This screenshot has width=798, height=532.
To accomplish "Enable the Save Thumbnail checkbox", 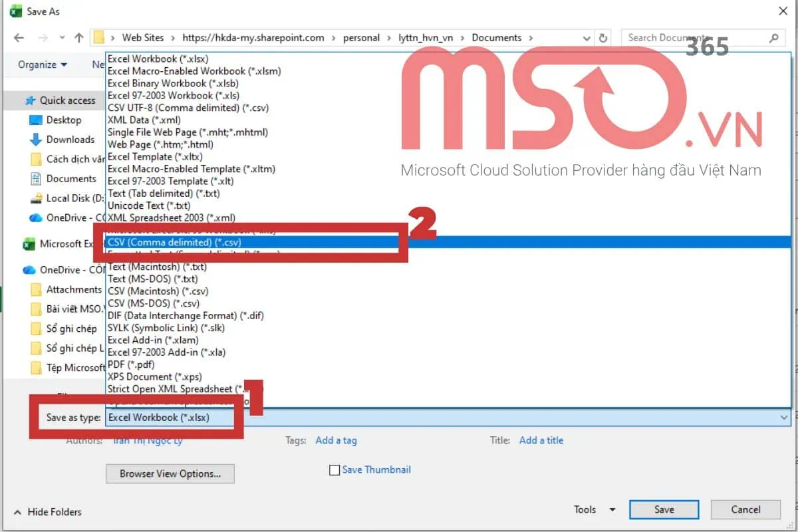I will (335, 470).
